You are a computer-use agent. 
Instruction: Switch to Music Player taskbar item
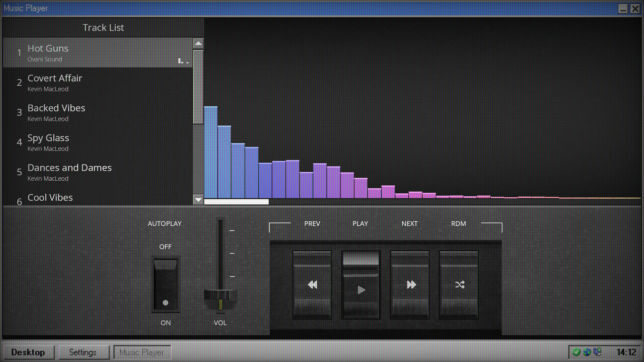click(142, 352)
